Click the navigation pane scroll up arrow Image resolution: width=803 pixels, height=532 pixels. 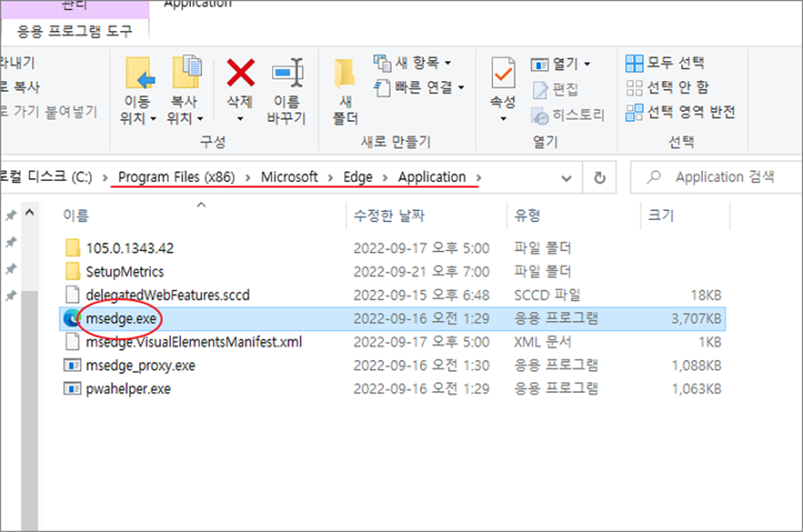click(30, 214)
